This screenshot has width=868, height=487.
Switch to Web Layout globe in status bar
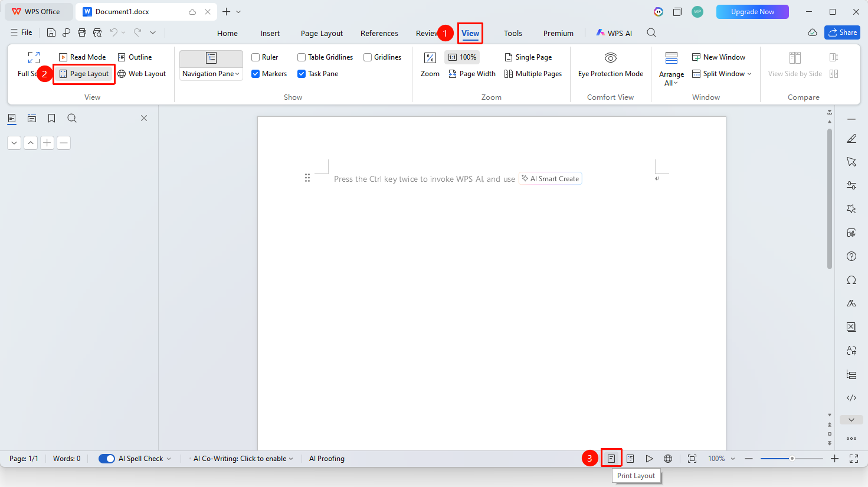click(668, 459)
